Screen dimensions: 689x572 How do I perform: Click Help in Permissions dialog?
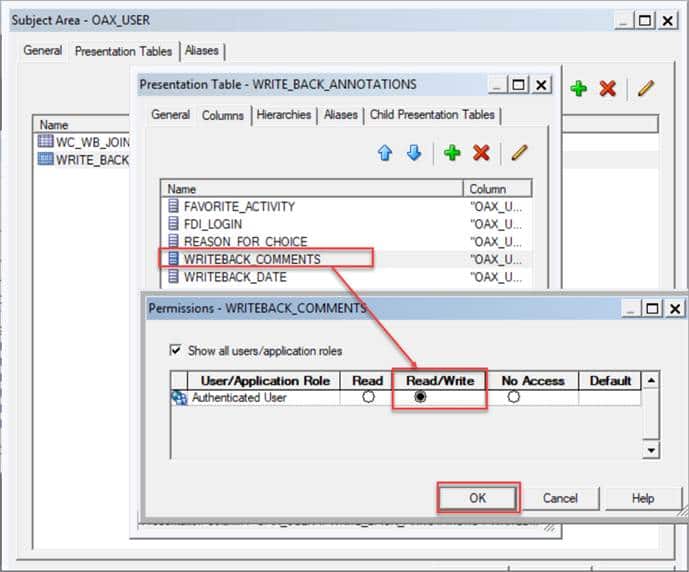click(643, 498)
